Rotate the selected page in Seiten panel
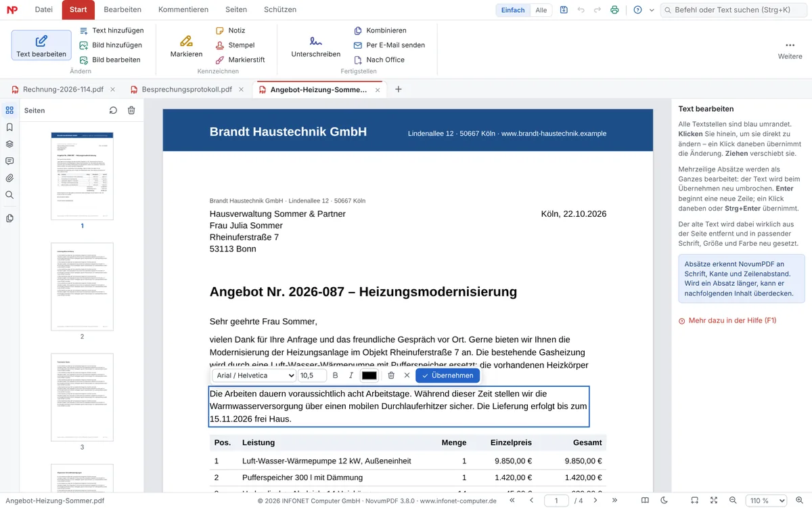The width and height of the screenshot is (812, 508). tap(113, 110)
